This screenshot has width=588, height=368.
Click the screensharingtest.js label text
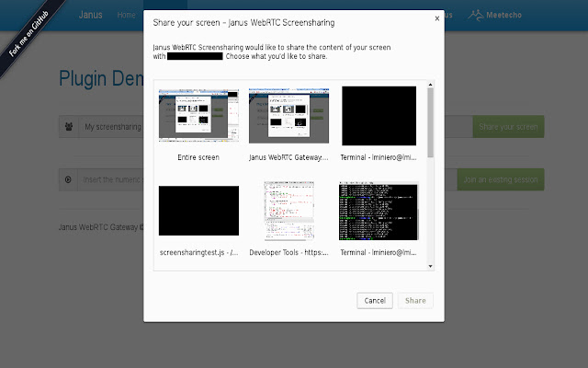[x=198, y=252]
